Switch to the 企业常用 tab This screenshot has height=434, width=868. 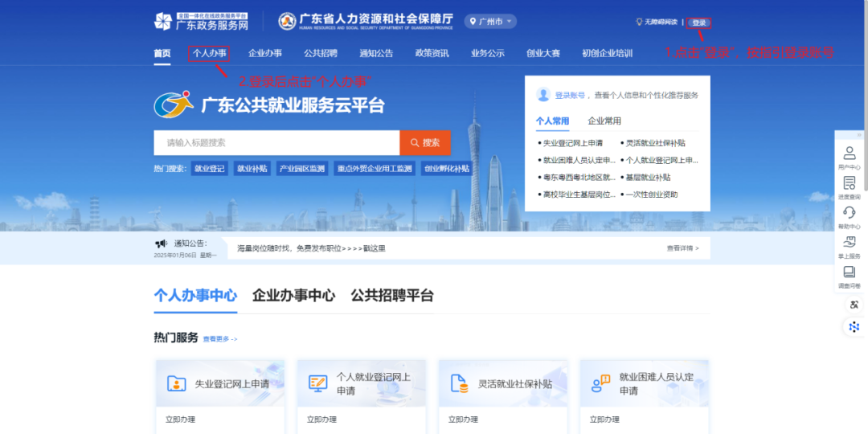click(x=604, y=121)
